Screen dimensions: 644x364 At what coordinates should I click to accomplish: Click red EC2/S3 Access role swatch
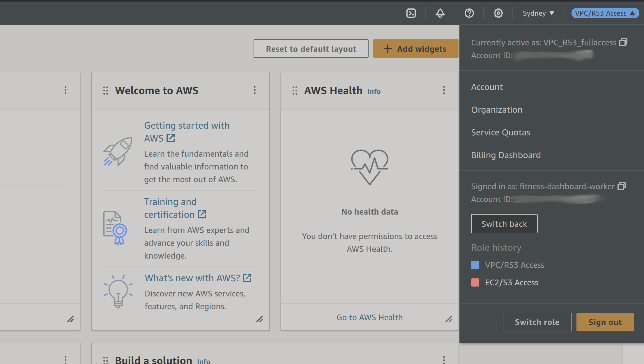click(x=475, y=282)
